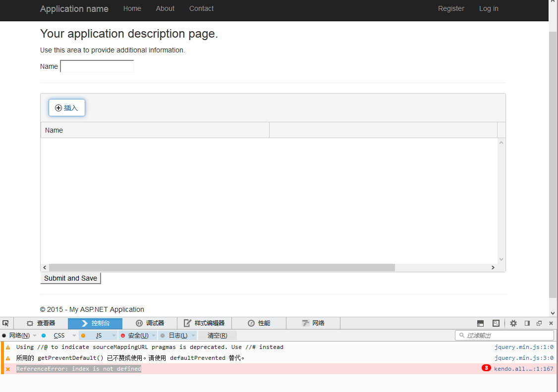Toggle the CSS console filter
The height and width of the screenshot is (392, 558).
[56, 336]
